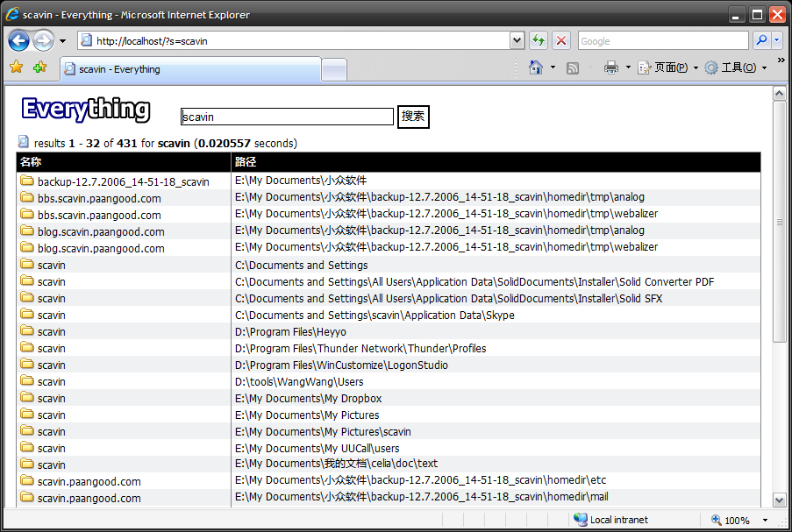
Task: Focus the address bar showing http://localhost/?s=scavin
Action: click(301, 41)
